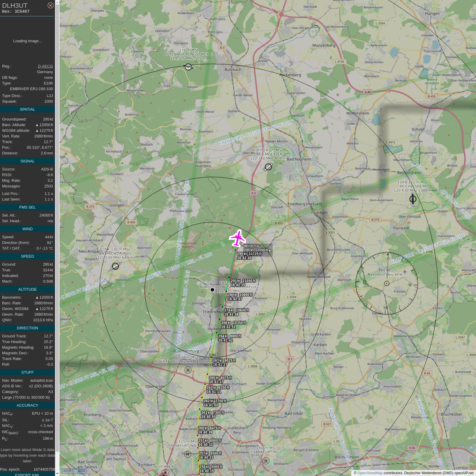The height and width of the screenshot is (476, 476).
Task: Click the Frankfurt BGU heliport H icon
Action: click(266, 461)
